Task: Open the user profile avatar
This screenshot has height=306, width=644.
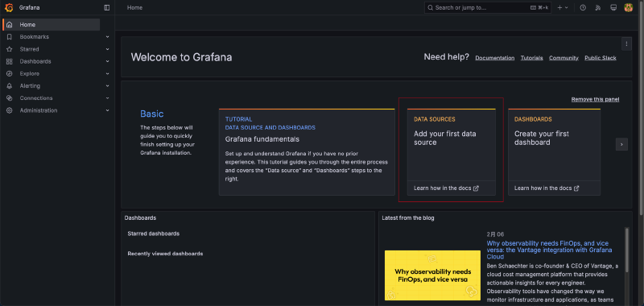Action: [x=629, y=7]
